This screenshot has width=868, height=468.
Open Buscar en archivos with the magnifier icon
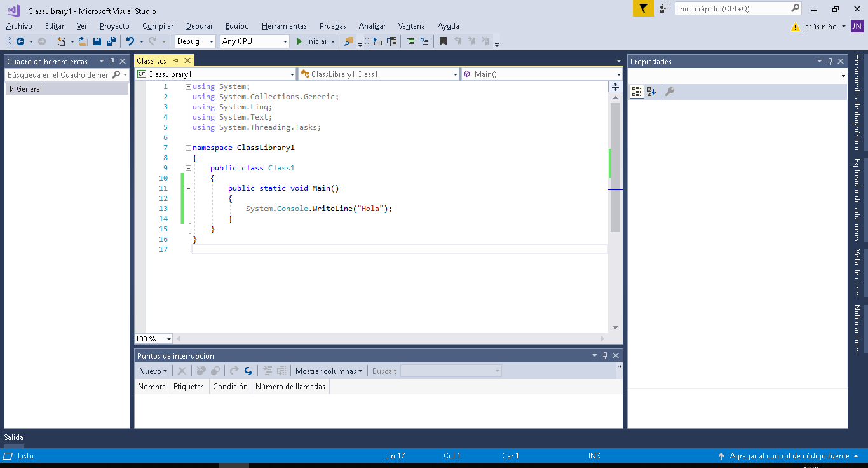[349, 41]
